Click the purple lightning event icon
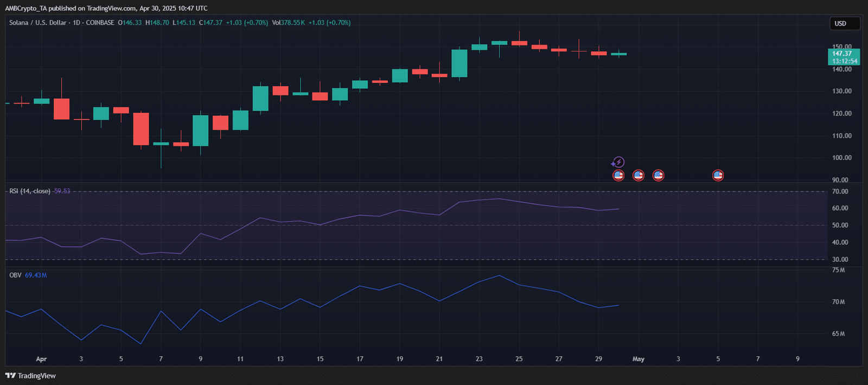 (618, 162)
